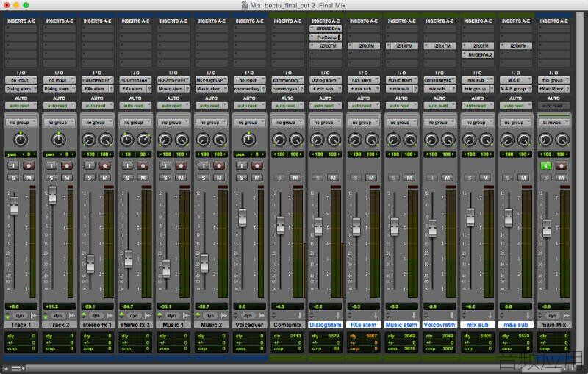Mute the main Mix track
Image resolution: width=588 pixels, height=374 pixels.
click(562, 178)
